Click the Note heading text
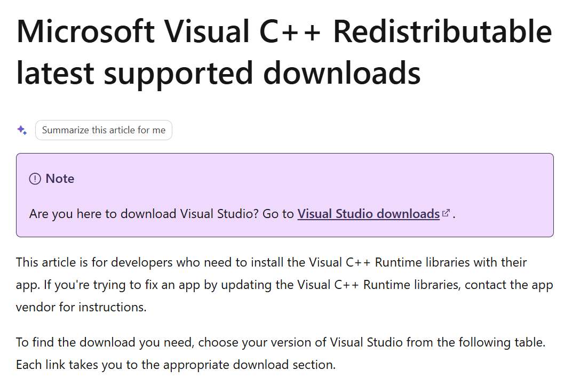This screenshot has height=386, width=588. point(60,179)
